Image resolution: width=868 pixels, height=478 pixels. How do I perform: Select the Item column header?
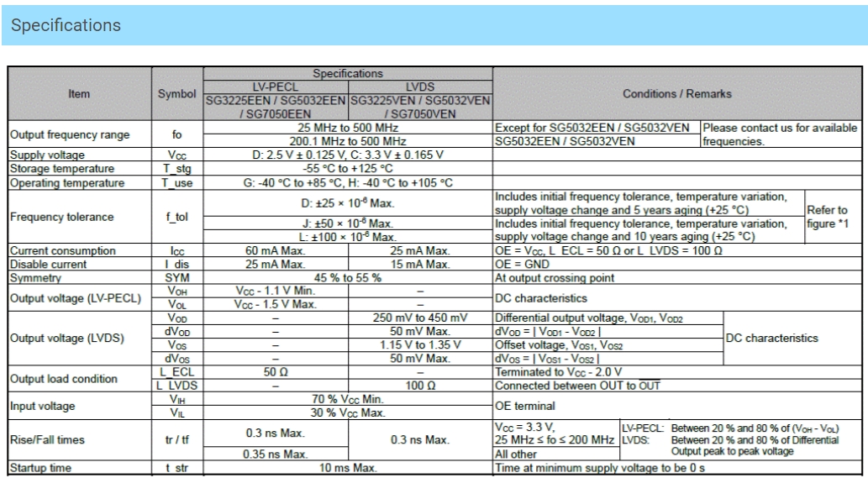coord(79,93)
